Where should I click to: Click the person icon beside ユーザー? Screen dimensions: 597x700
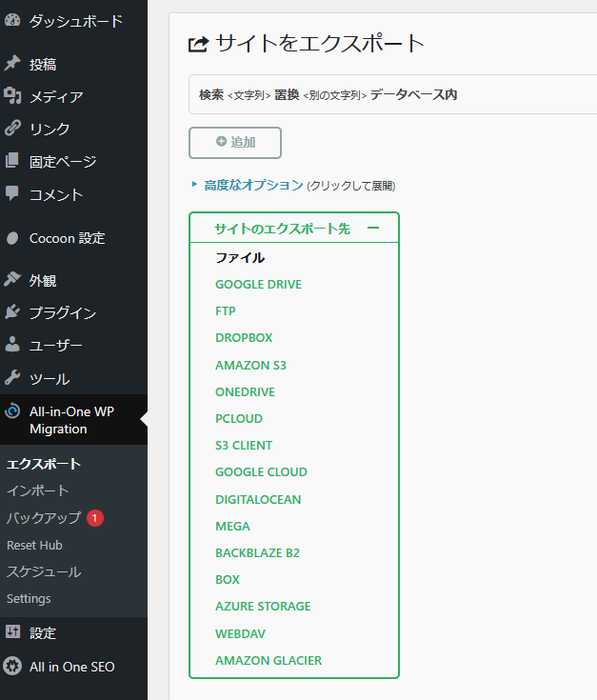click(x=12, y=345)
